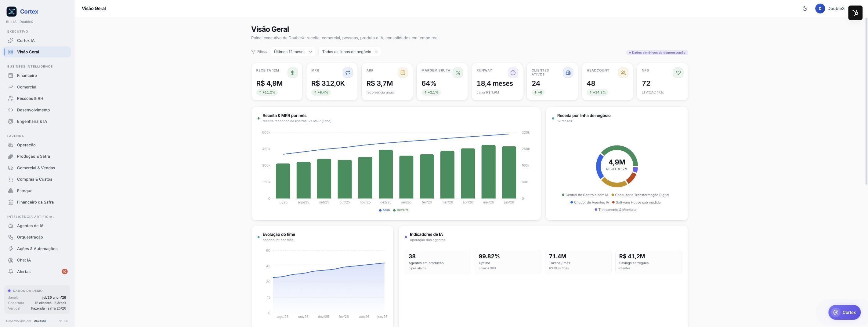Image resolution: width=868 pixels, height=327 pixels.
Task: Toggle dark mode moon icon
Action: 805,9
